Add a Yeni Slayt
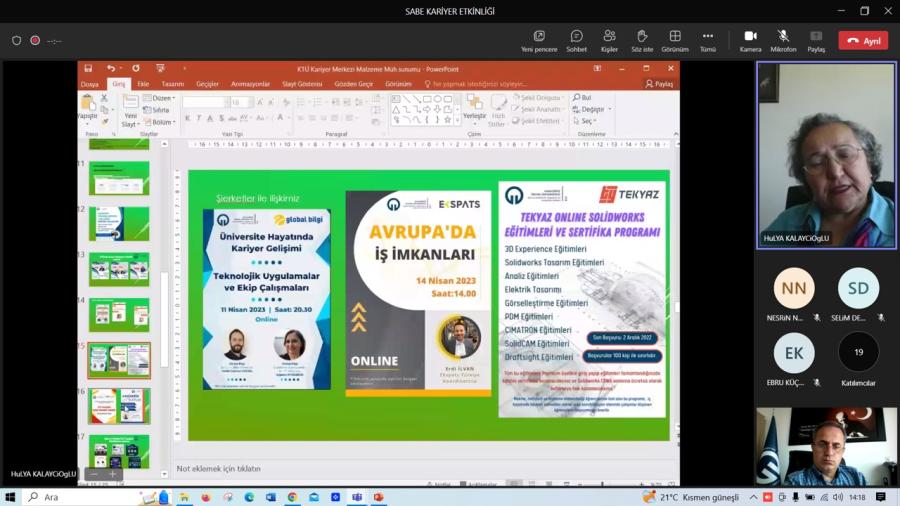Viewport: 900px width, 506px height. 130,111
